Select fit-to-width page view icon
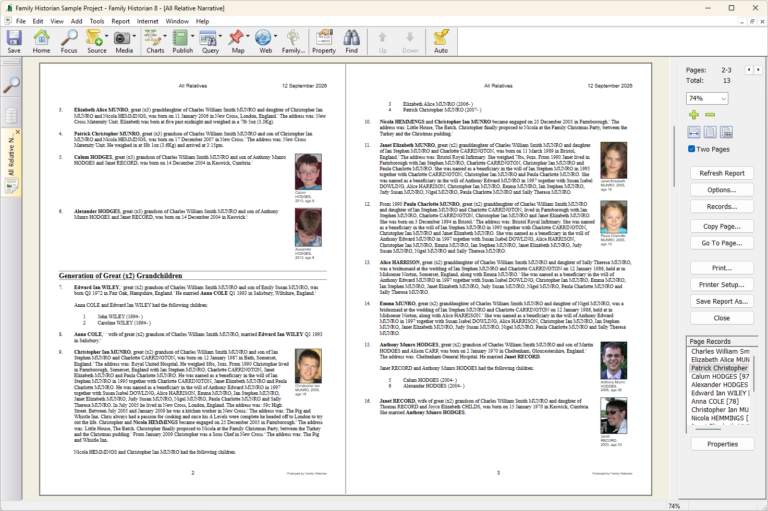 [x=694, y=132]
